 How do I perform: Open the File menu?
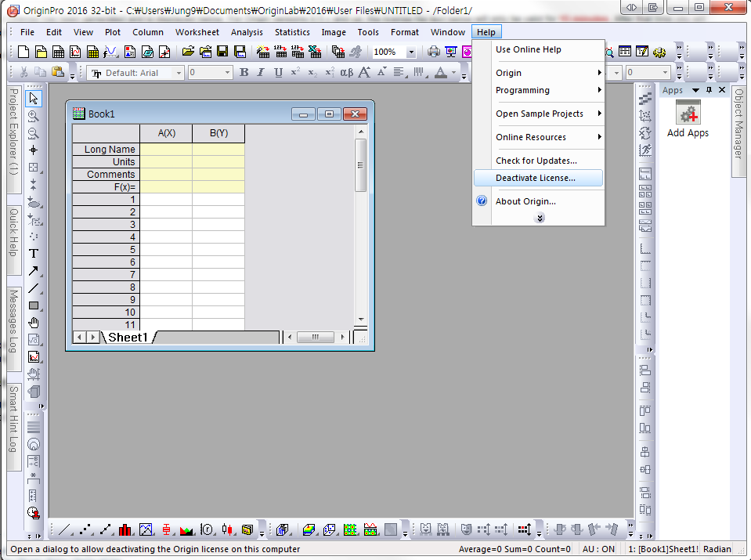[x=27, y=32]
